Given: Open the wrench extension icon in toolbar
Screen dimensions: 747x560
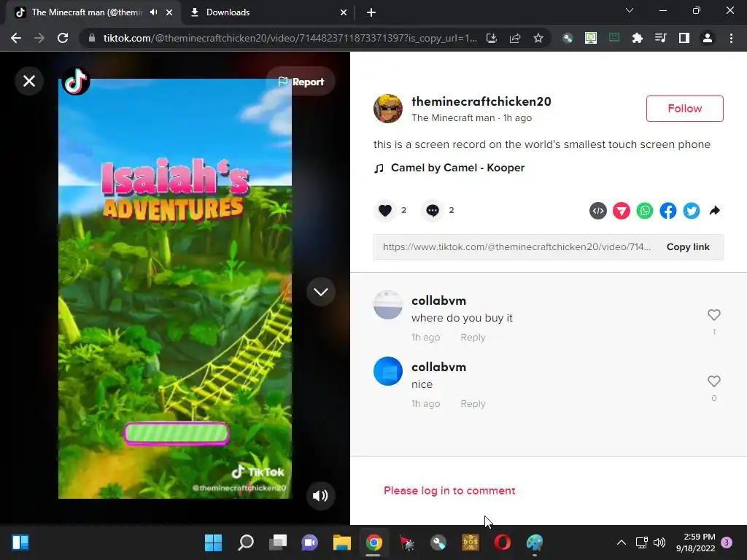Looking at the screenshot, I should pyautogui.click(x=568, y=38).
